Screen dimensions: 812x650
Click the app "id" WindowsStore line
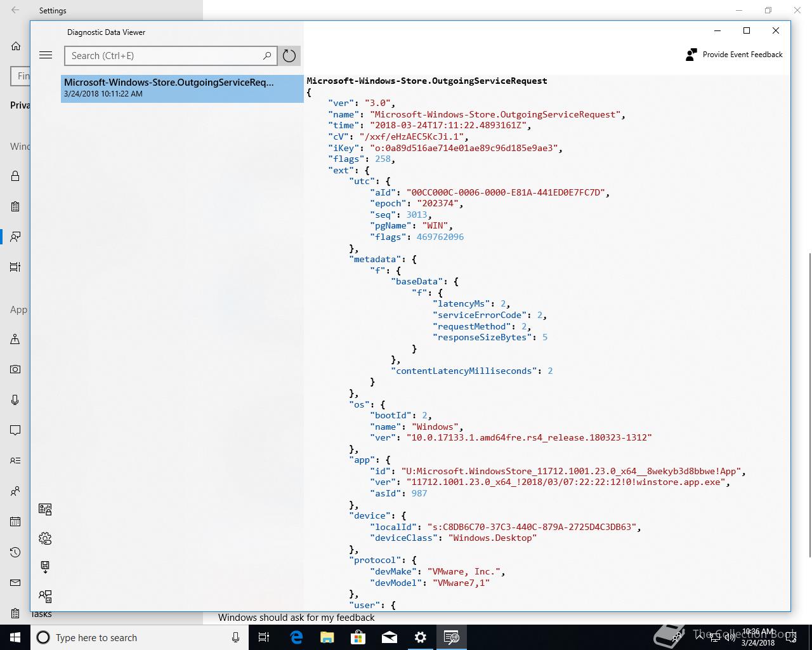558,471
